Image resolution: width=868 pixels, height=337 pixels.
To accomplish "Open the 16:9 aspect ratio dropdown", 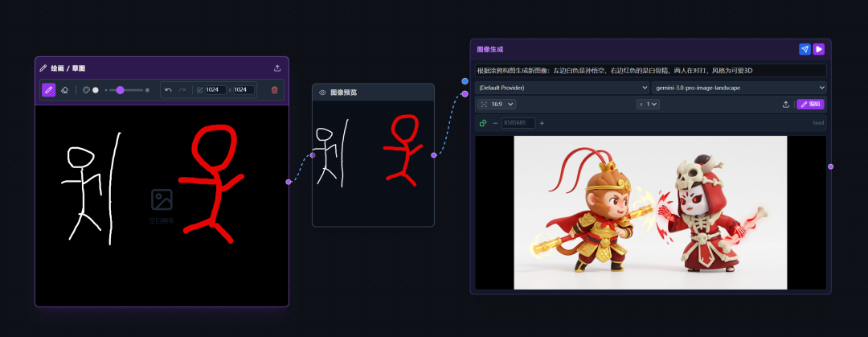I will click(496, 105).
